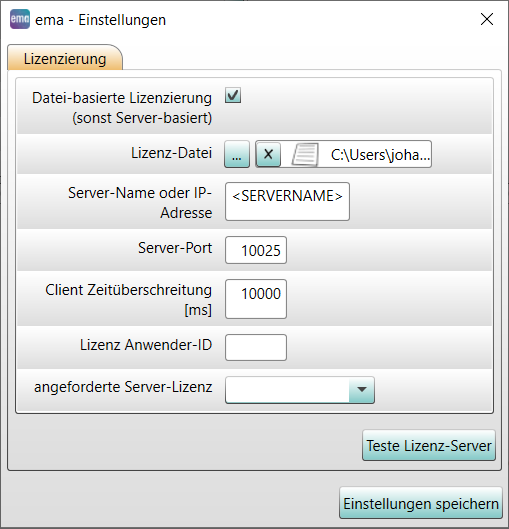Click the document icon beside the file path
This screenshot has width=509, height=529.
point(305,154)
